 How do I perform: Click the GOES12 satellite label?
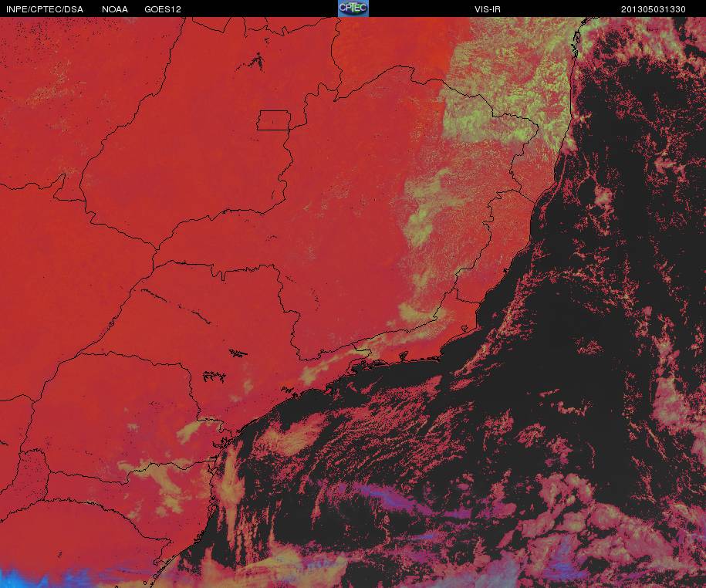click(163, 9)
